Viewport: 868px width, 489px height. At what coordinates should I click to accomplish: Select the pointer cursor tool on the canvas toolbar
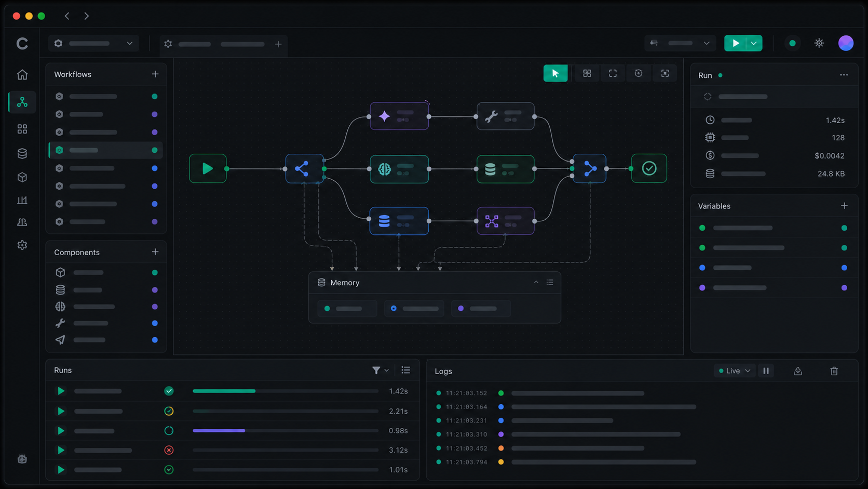tap(555, 73)
